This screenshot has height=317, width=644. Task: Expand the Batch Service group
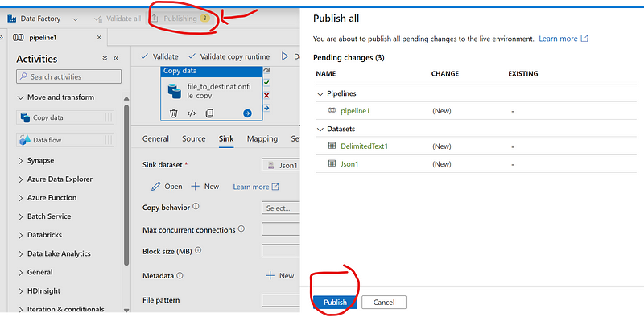point(21,216)
